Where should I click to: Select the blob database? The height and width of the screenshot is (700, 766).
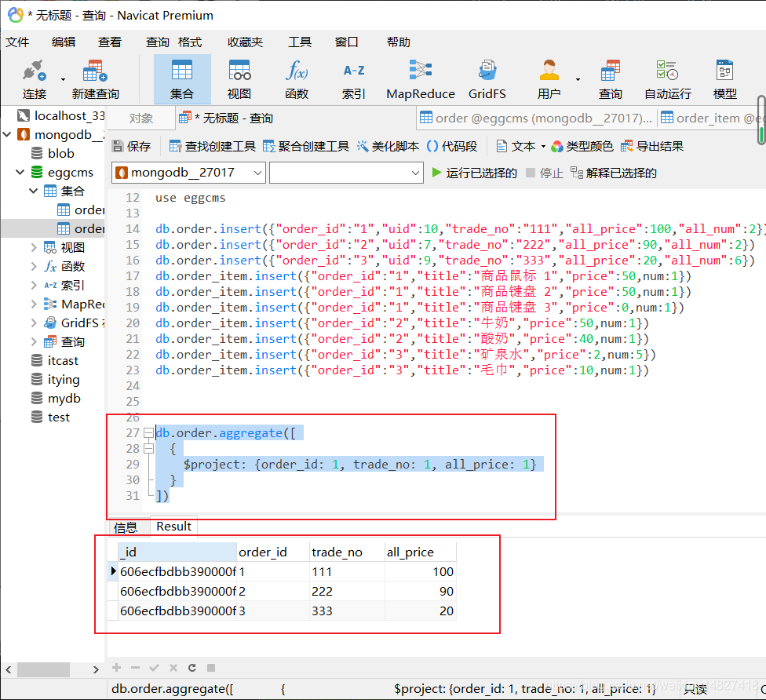tap(53, 153)
